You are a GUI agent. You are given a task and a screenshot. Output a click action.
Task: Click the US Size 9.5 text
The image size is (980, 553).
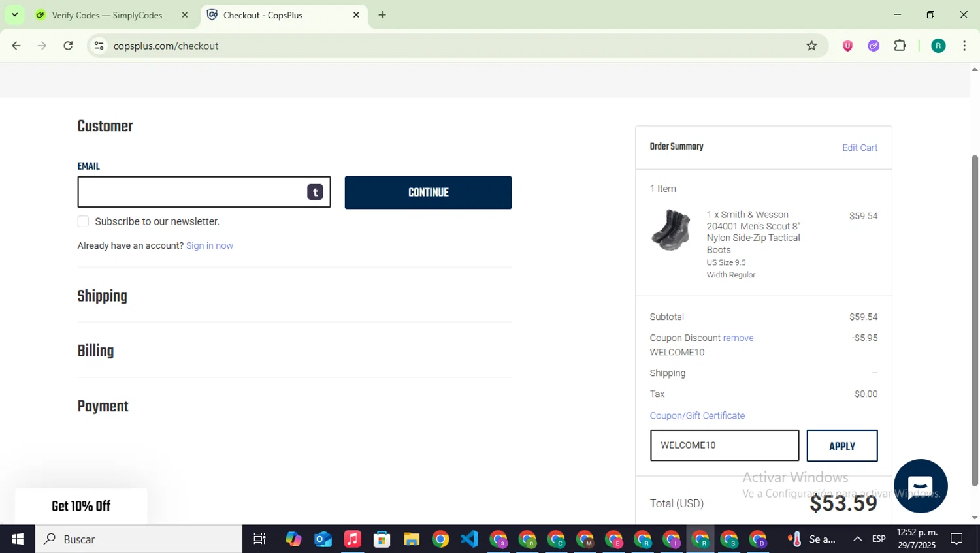[726, 262]
